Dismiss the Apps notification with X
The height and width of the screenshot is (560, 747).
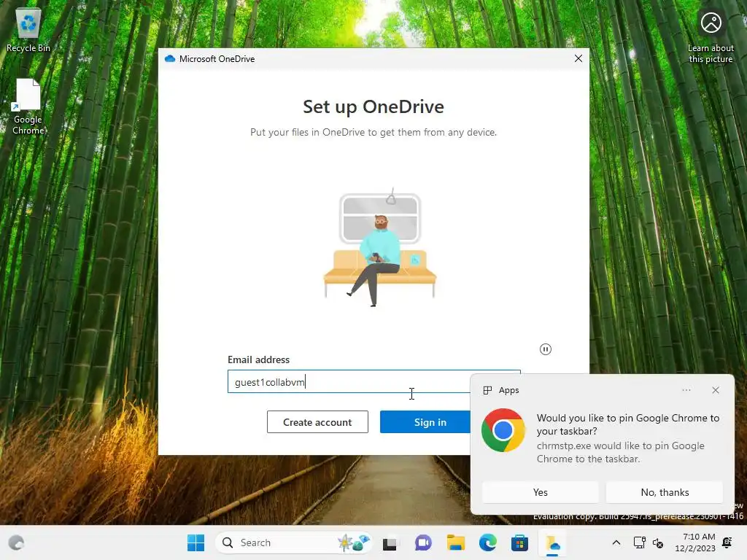(716, 390)
